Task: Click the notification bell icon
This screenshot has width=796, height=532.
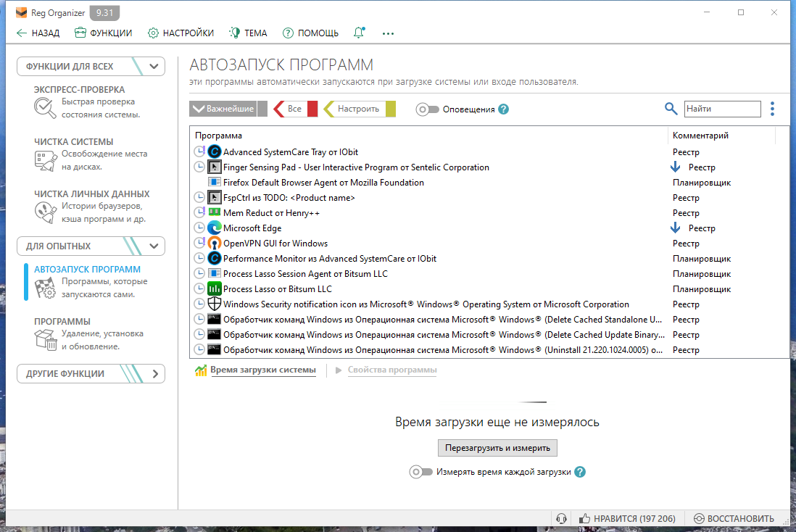Action: point(359,33)
